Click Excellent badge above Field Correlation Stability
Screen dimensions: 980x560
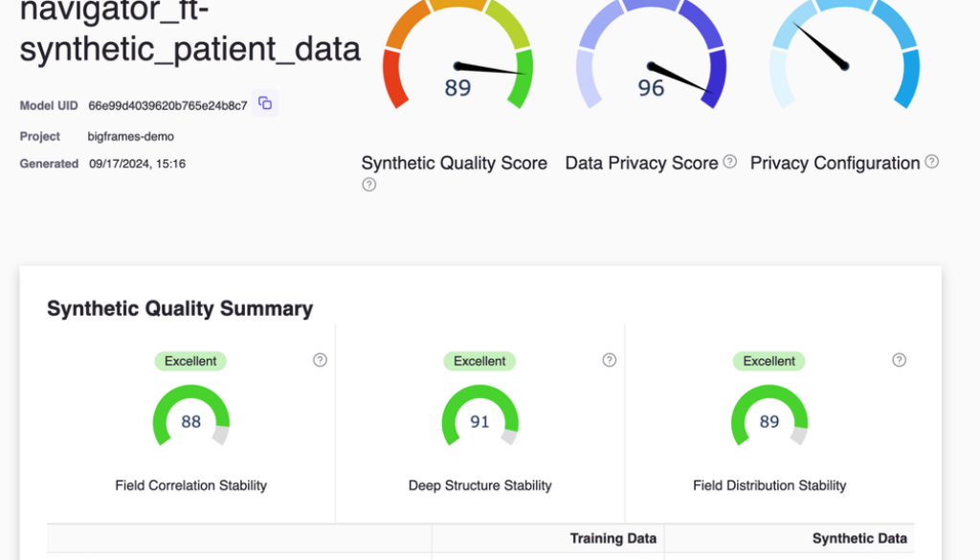tap(191, 361)
